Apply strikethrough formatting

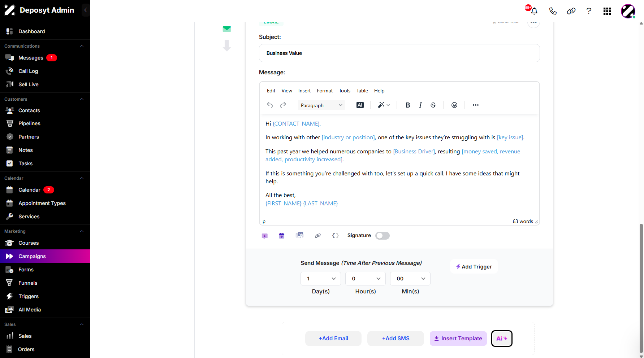click(x=433, y=105)
